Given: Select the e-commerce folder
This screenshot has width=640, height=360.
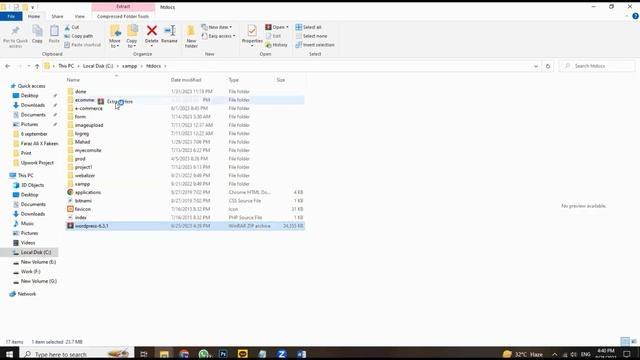Looking at the screenshot, I should click(89, 108).
